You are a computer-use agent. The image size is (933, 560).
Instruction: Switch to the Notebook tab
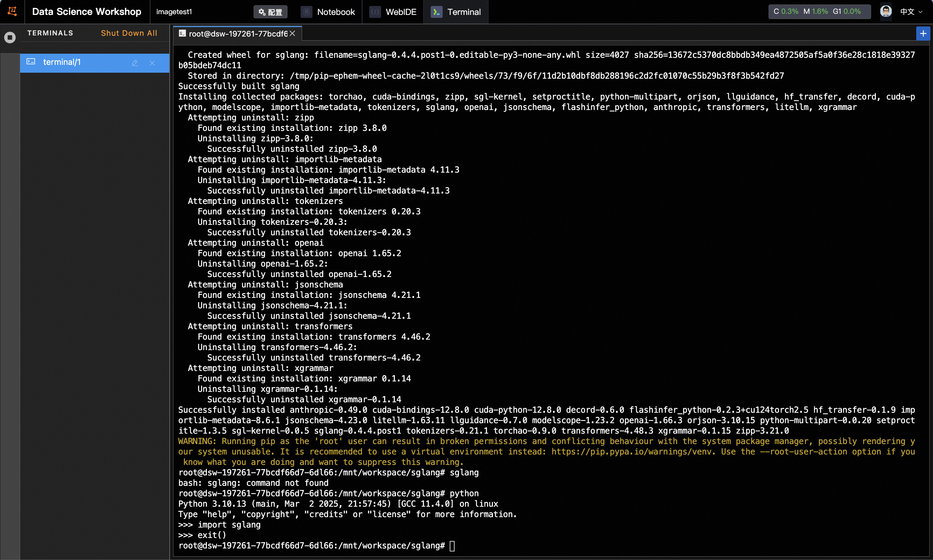(x=336, y=12)
